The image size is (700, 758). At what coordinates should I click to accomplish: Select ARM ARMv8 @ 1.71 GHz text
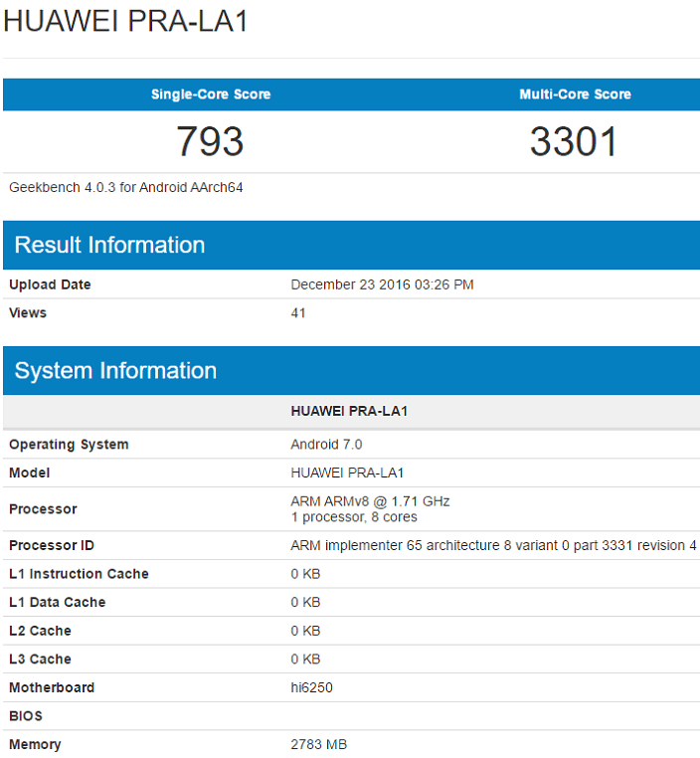pos(370,501)
